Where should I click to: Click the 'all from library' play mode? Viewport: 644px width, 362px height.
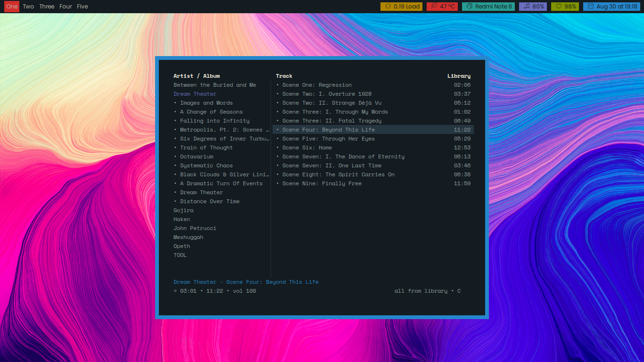421,291
